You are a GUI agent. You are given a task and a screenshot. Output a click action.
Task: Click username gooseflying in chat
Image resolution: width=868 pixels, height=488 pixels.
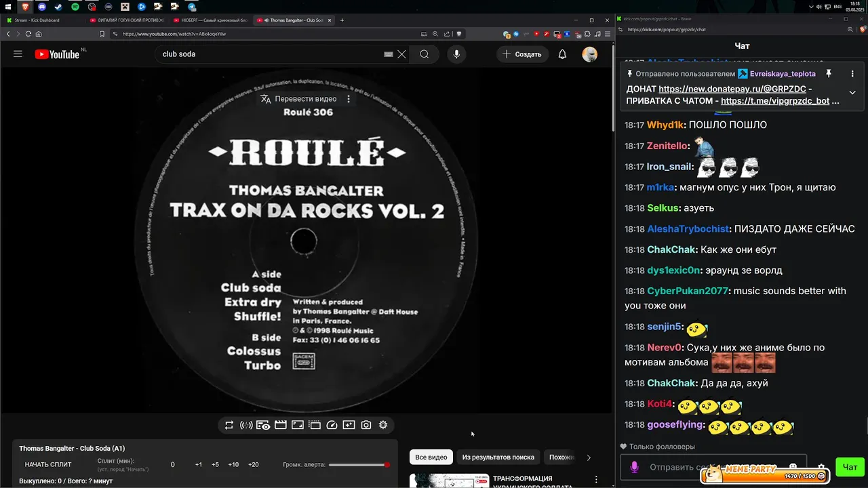point(675,425)
